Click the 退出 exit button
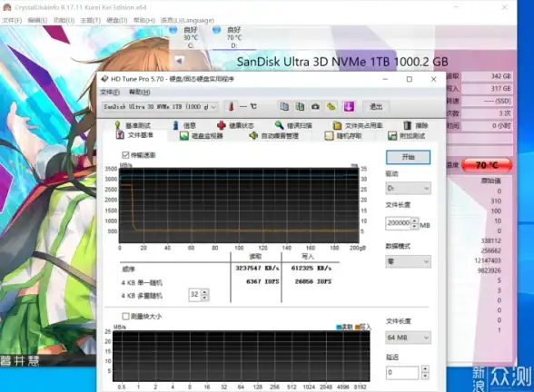Screen dimensions: 534x392 376,107
